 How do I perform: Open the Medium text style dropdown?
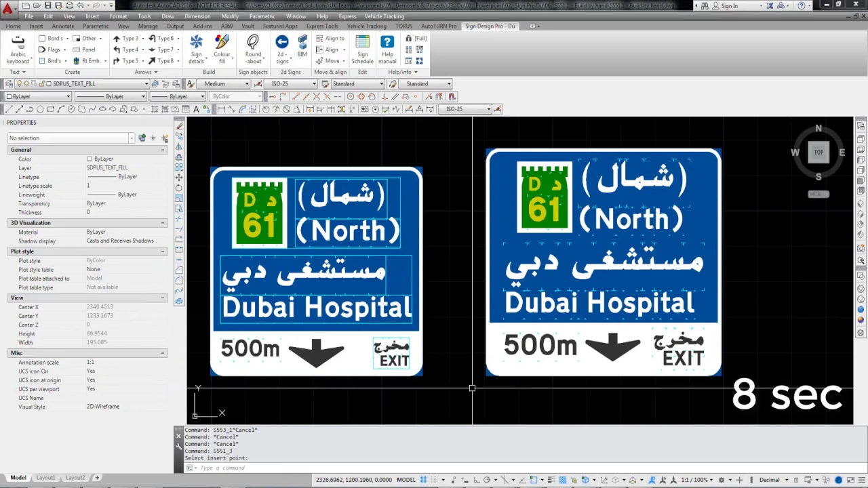pyautogui.click(x=246, y=84)
